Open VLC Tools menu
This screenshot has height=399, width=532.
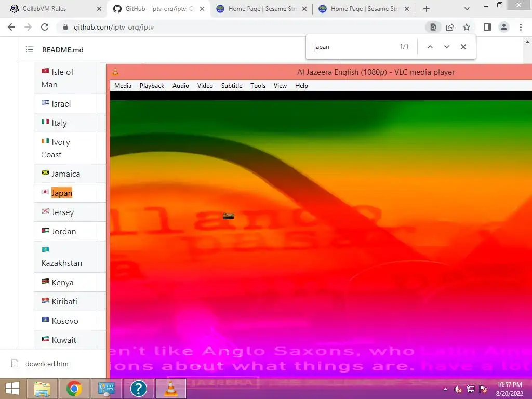pos(258,86)
